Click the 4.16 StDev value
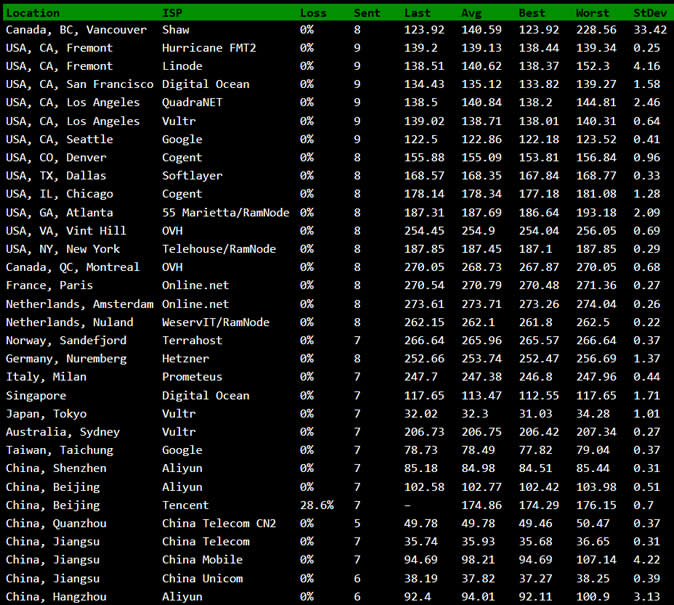Image resolution: width=674 pixels, height=605 pixels. click(647, 66)
